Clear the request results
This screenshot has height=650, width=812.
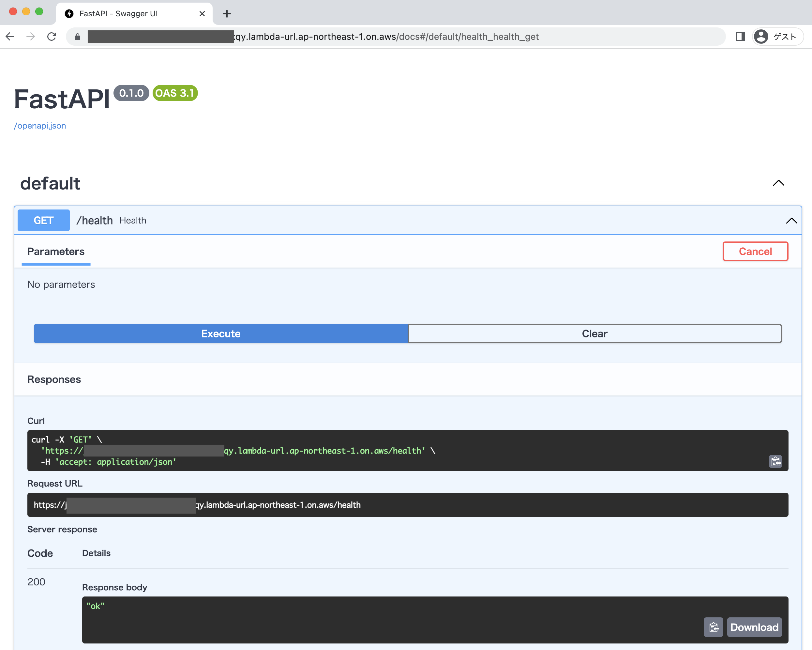coord(594,333)
